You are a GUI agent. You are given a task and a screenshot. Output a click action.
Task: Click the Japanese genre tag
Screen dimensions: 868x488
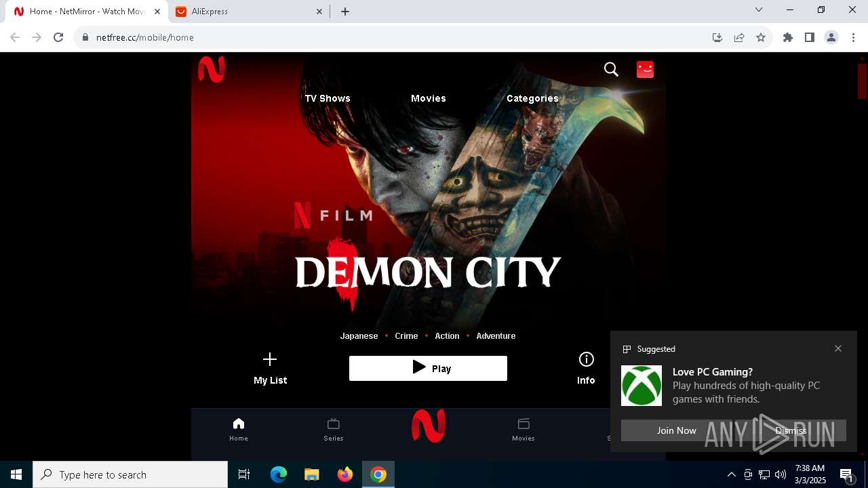(359, 336)
